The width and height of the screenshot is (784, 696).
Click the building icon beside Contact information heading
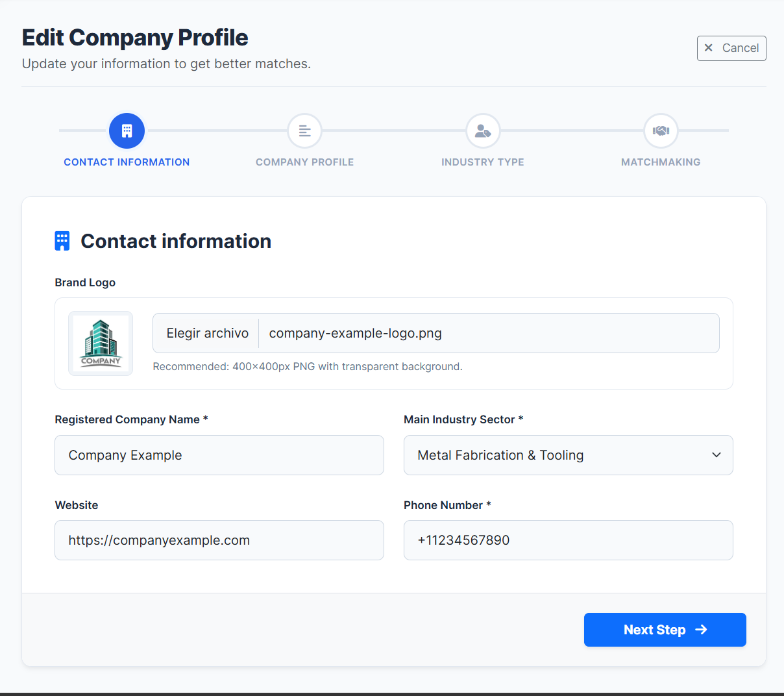(x=62, y=241)
